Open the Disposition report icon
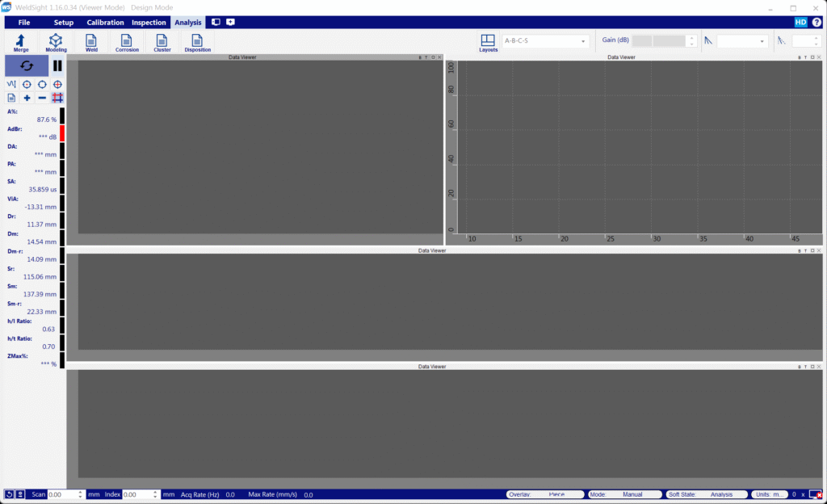 click(x=197, y=43)
